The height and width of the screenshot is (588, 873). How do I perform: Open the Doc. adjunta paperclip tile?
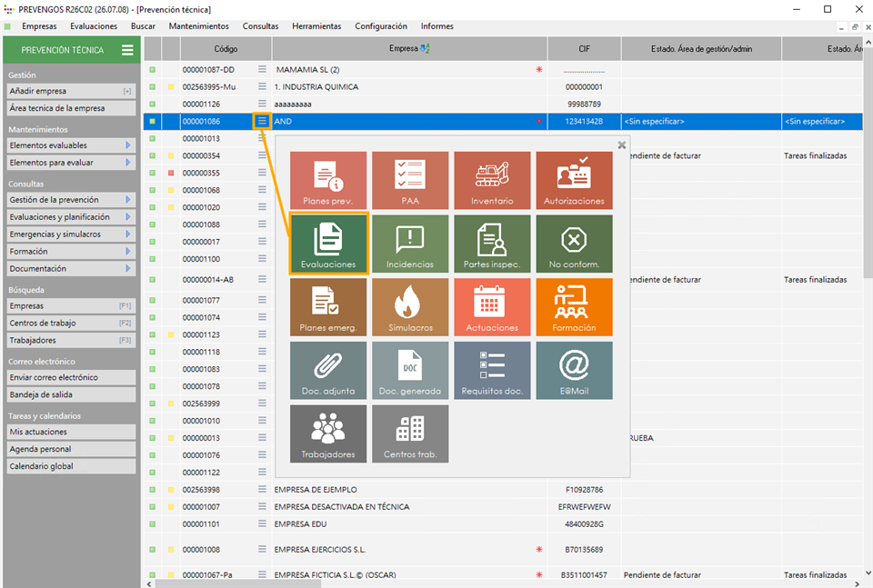[x=328, y=371]
